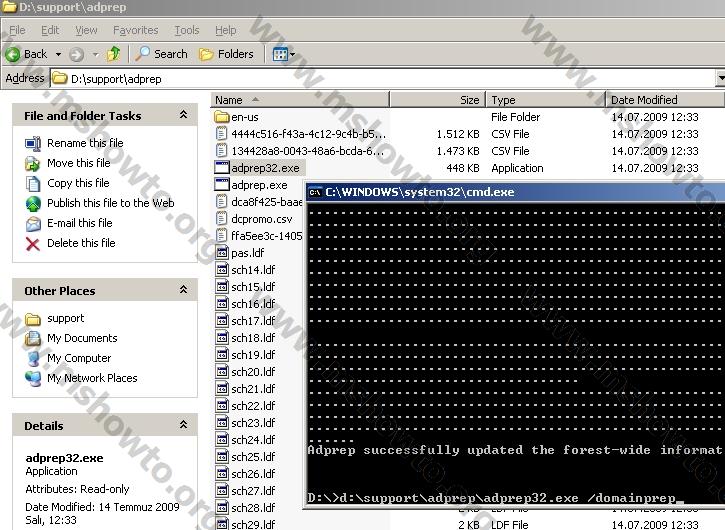The image size is (725, 530).
Task: Select sch15.ldf file icon
Action: [x=222, y=287]
